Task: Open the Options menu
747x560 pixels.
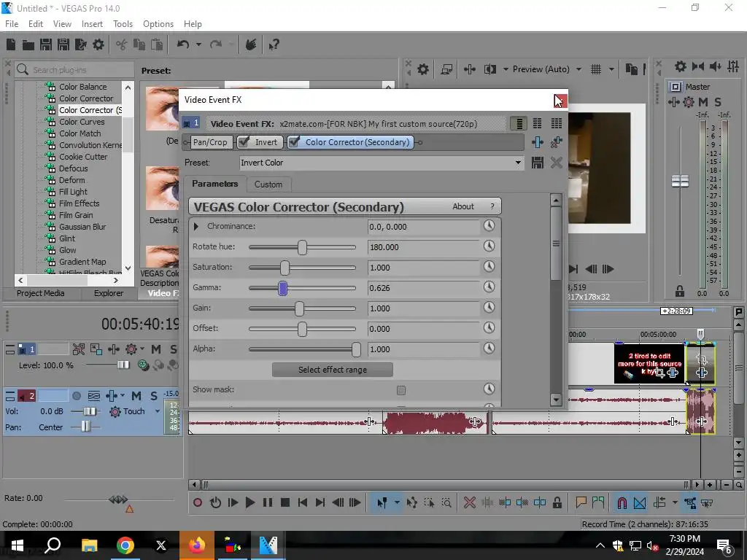Action: (x=158, y=24)
